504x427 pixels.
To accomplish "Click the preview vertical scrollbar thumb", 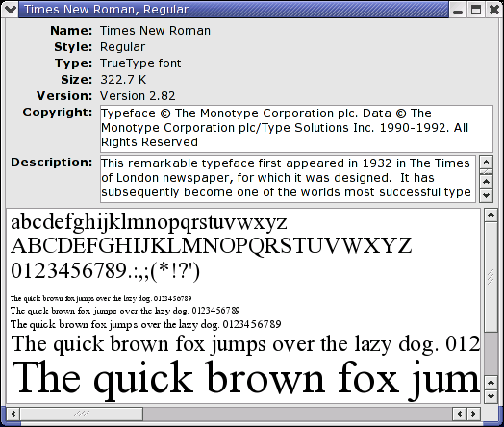I will 491,277.
